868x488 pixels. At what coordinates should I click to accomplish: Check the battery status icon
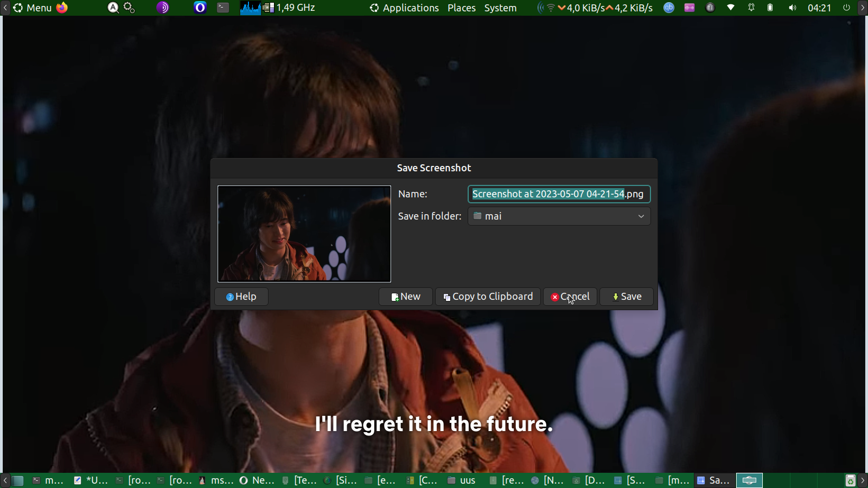pyautogui.click(x=770, y=8)
